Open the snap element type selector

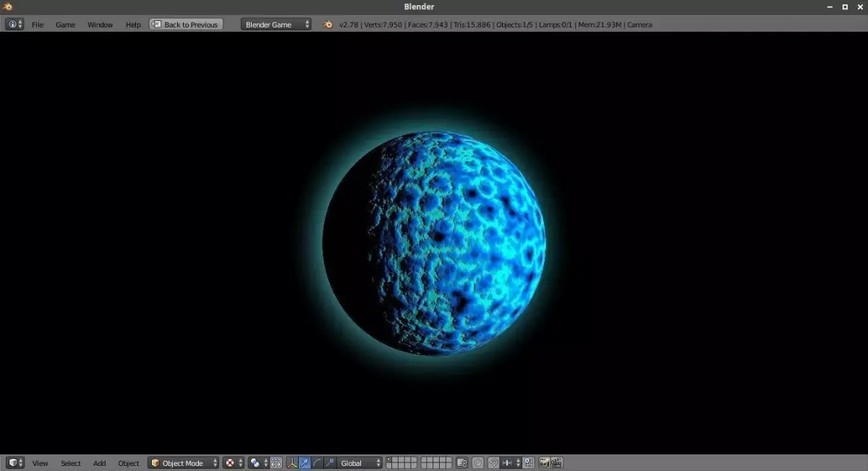(511, 463)
